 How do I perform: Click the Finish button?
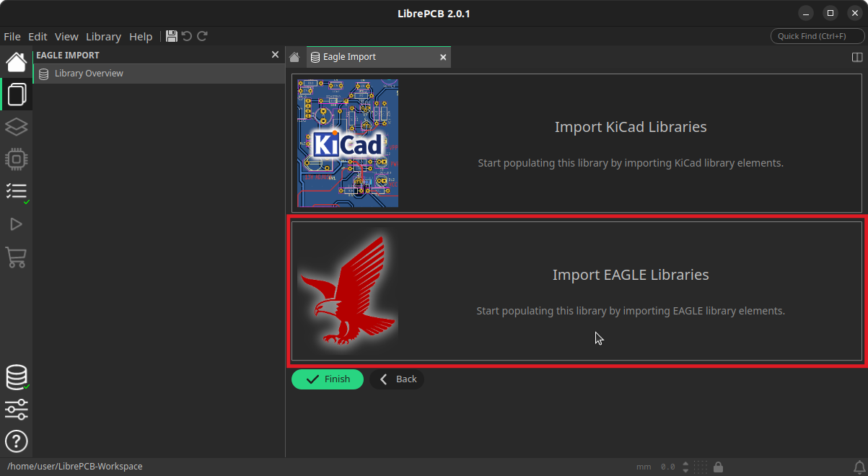coord(328,379)
